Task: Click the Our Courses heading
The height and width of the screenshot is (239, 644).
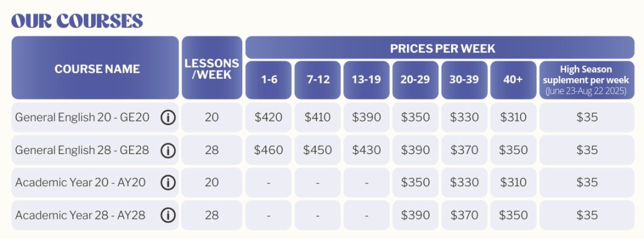Action: click(x=77, y=21)
